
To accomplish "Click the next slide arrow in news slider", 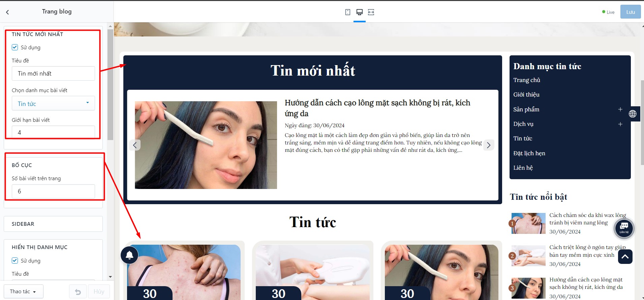I will click(489, 145).
